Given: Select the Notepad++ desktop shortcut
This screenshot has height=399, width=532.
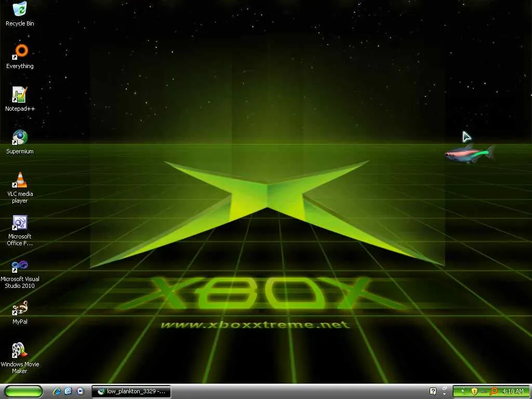Looking at the screenshot, I should point(20,99).
